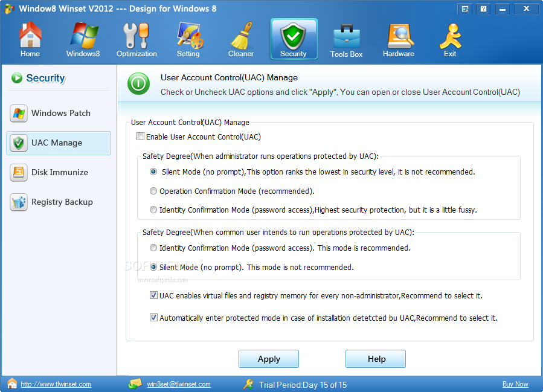The height and width of the screenshot is (392, 543).
Task: Open the Setting palette icon
Action: click(x=190, y=35)
